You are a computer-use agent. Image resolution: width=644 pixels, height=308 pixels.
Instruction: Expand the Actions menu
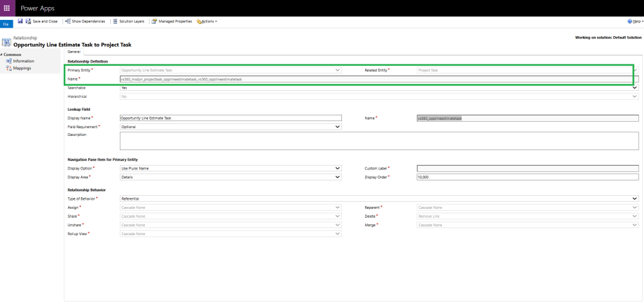point(207,21)
